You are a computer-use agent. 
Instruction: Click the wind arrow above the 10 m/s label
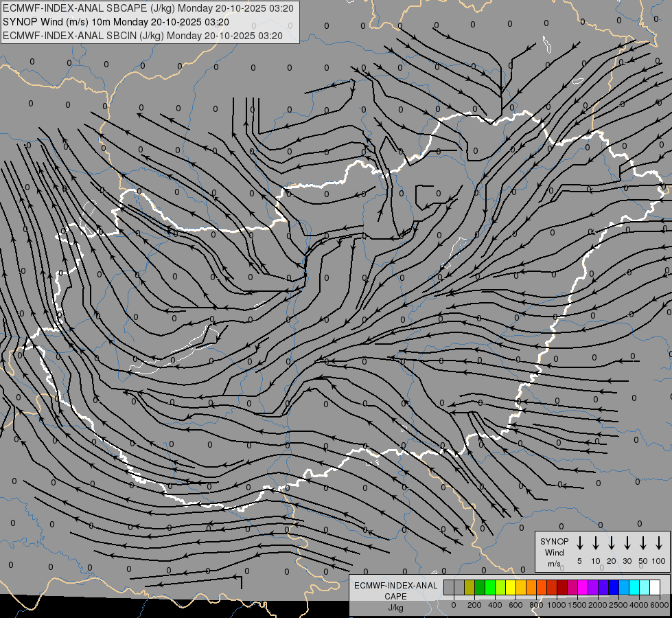point(596,543)
